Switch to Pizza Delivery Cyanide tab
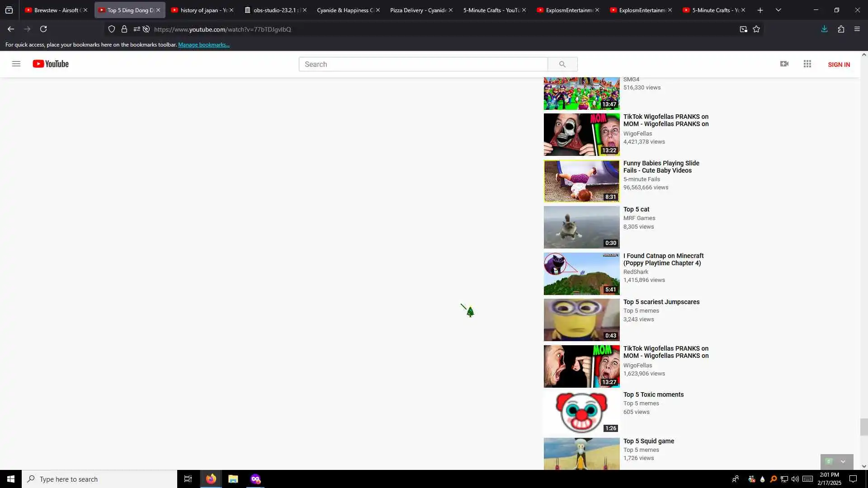 (416, 10)
